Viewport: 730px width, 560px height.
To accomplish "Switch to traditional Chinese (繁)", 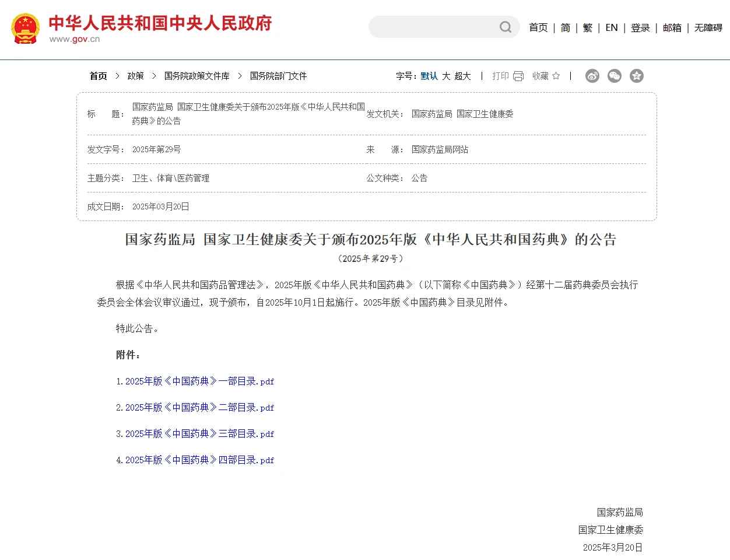I will point(588,27).
